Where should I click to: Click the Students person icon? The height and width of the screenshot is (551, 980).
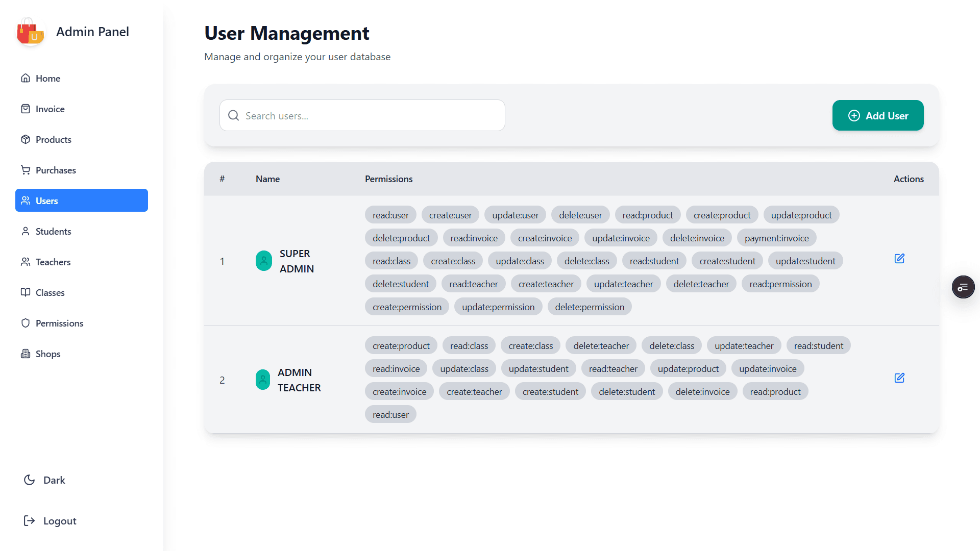click(26, 231)
